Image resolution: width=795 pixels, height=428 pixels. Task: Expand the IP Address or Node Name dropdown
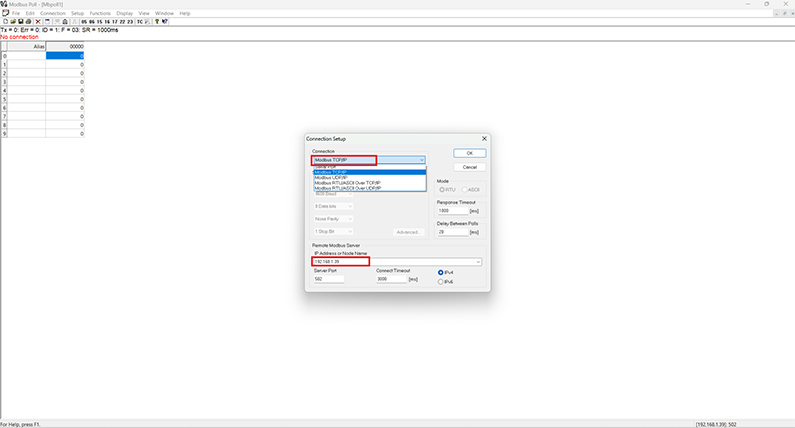click(x=478, y=262)
